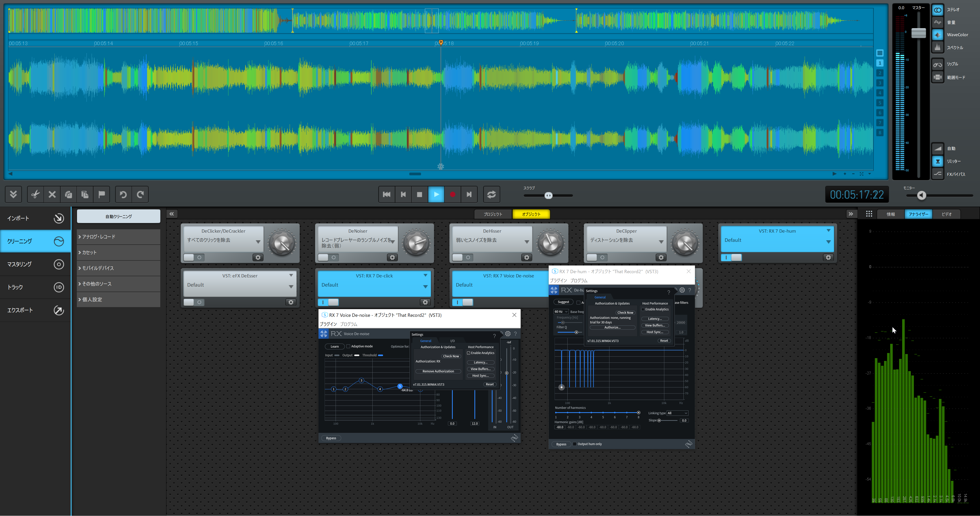This screenshot has width=980, height=516.
Task: Click the play button
Action: 436,194
